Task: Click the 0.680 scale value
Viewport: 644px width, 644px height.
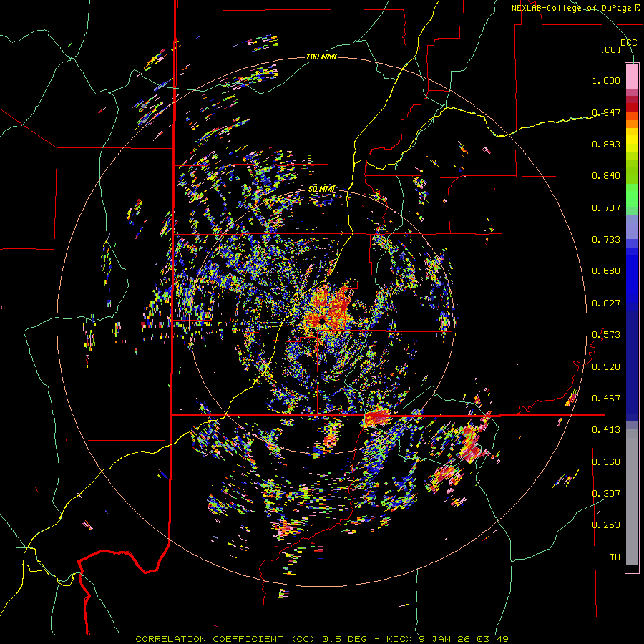Action: click(x=606, y=271)
